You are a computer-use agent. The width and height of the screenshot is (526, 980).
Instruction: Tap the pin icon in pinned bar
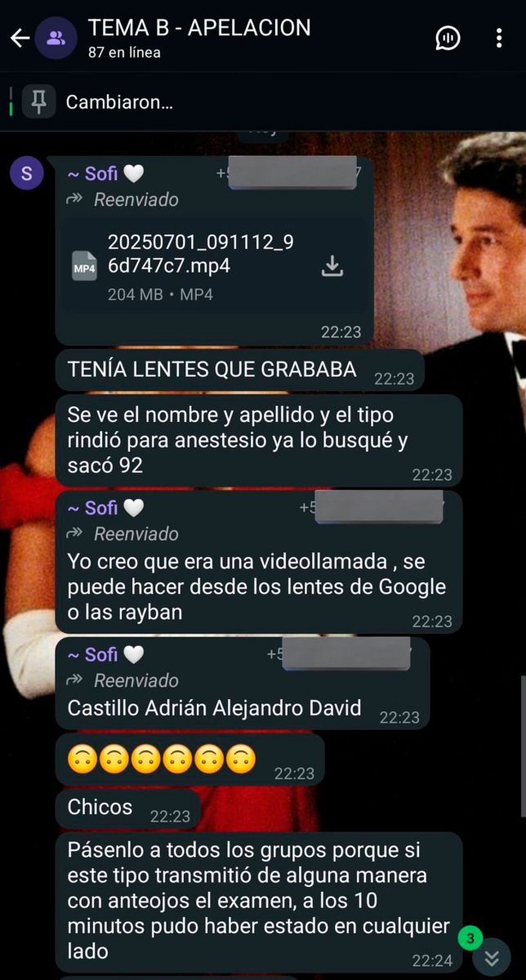click(x=39, y=102)
